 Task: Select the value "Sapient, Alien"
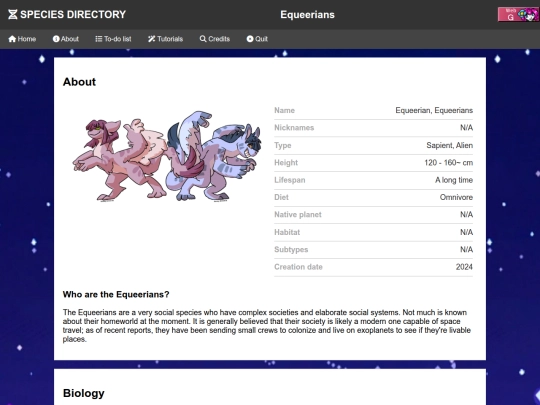tap(449, 145)
